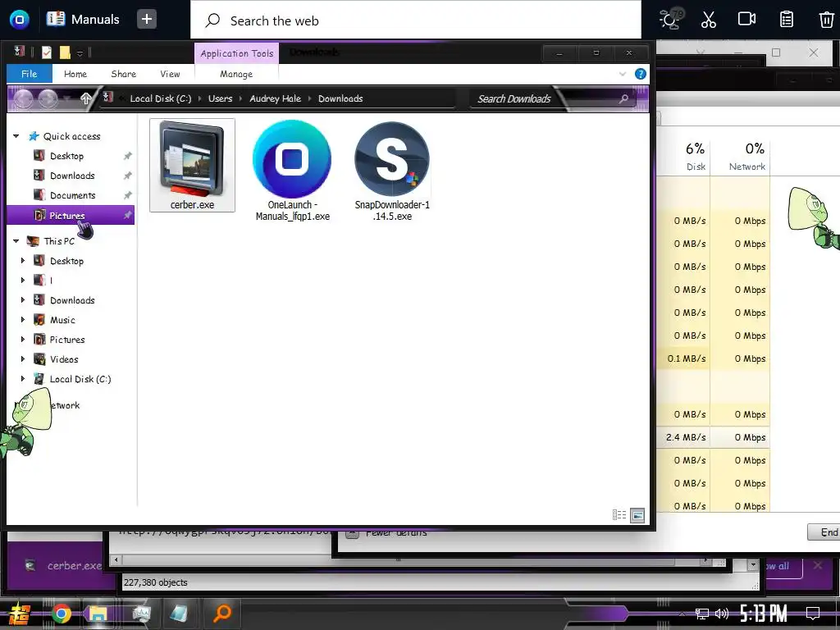Click the trash bin icon in the OneLaunch bar
This screenshot has height=630, width=840.
tap(826, 20)
